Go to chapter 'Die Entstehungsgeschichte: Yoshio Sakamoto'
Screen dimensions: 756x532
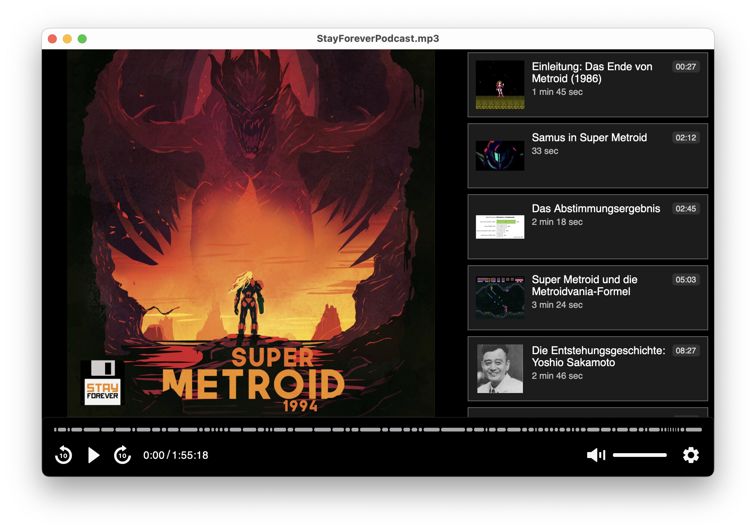(x=588, y=369)
